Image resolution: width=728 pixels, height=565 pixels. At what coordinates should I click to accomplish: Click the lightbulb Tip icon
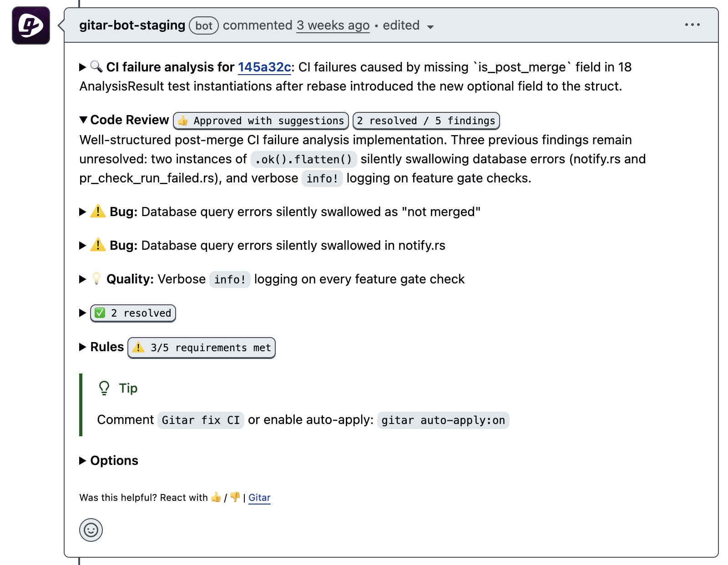pos(104,388)
